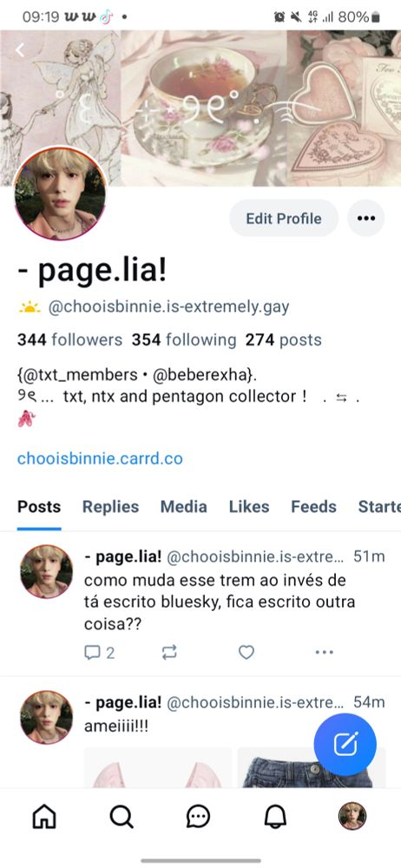
Task: Click the Edit Profile button
Action: [x=284, y=218]
